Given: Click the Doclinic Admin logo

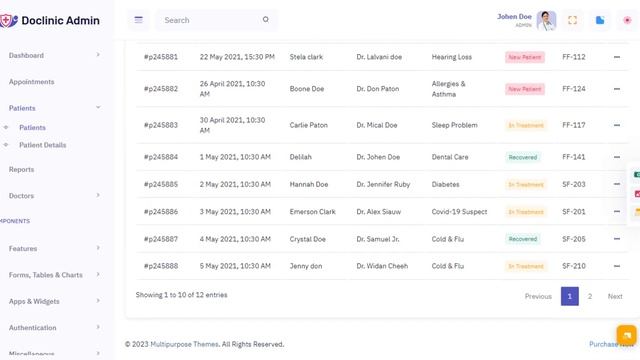Looking at the screenshot, I should pyautogui.click(x=50, y=20).
